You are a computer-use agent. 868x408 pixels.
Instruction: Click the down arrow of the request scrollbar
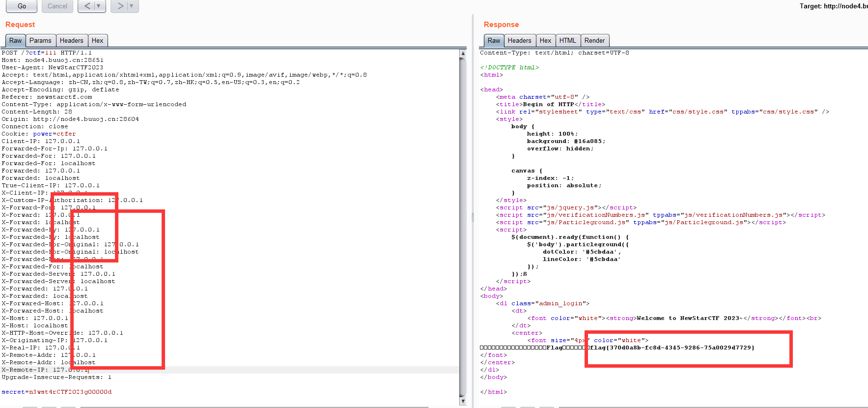[x=463, y=401]
